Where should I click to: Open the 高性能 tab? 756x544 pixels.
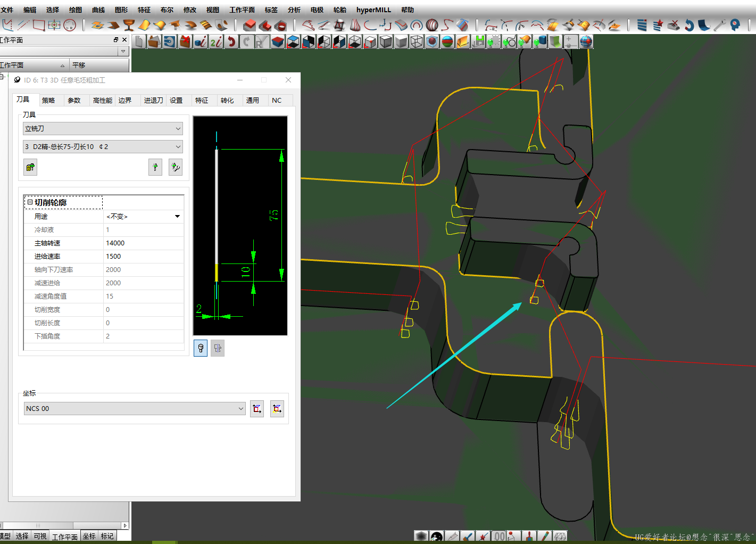coord(102,100)
